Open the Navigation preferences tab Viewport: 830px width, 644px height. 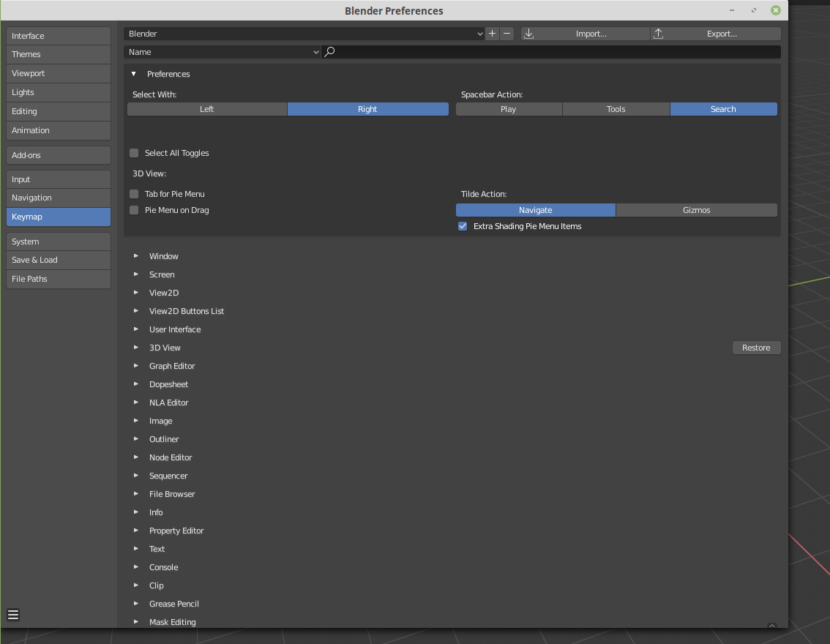point(59,198)
